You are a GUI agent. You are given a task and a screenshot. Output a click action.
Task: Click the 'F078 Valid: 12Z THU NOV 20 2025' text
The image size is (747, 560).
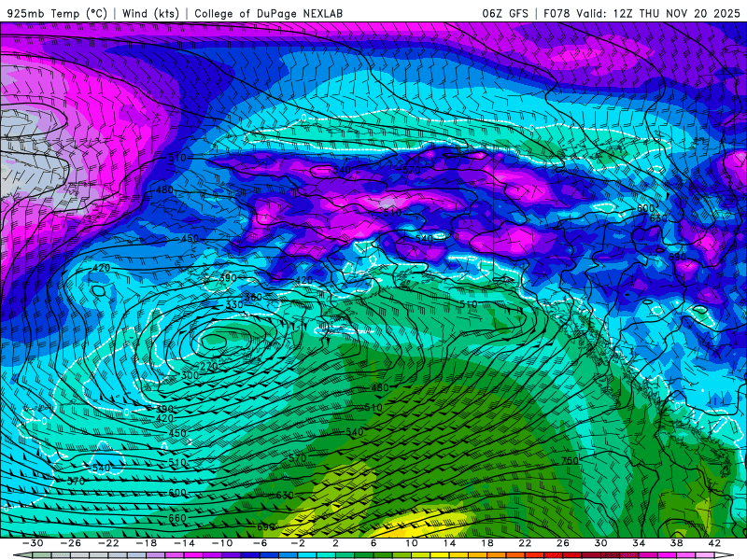click(641, 13)
